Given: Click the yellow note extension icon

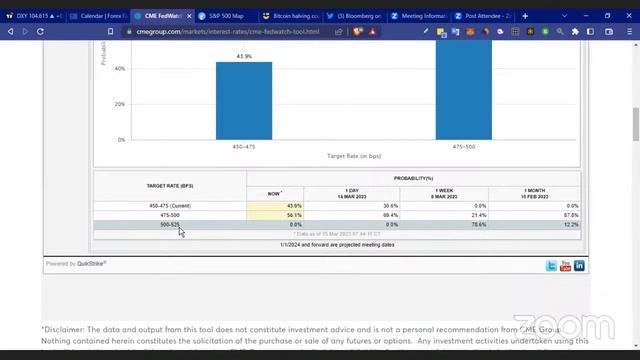Looking at the screenshot, I should tap(441, 32).
